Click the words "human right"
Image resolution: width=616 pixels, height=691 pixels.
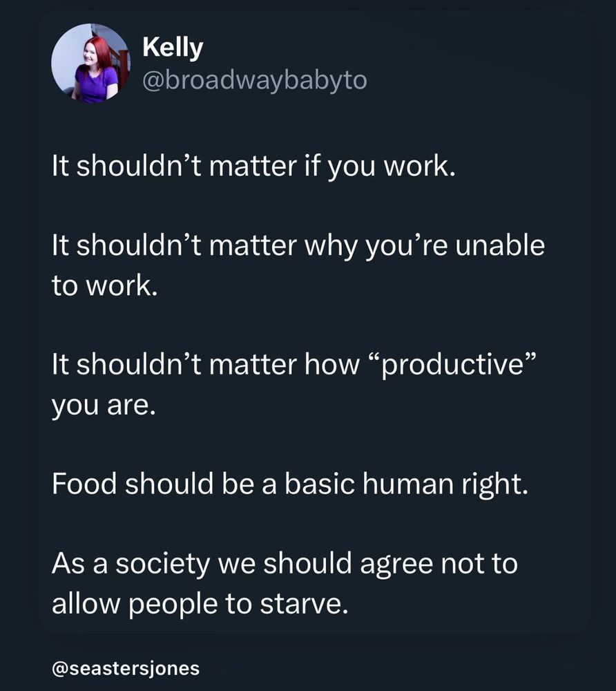(x=445, y=485)
